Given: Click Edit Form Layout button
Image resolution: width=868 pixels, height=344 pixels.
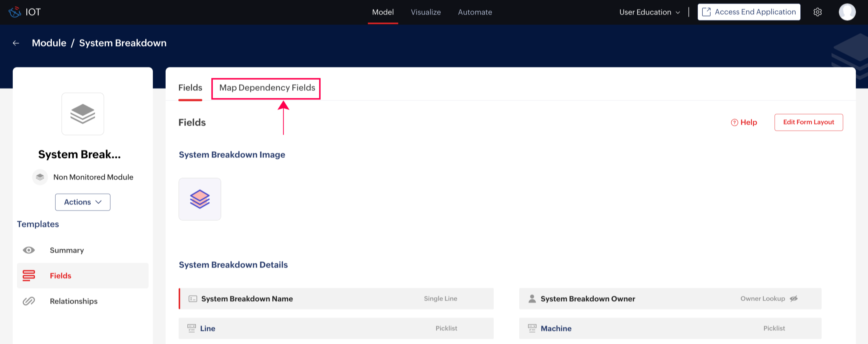Looking at the screenshot, I should [x=808, y=122].
